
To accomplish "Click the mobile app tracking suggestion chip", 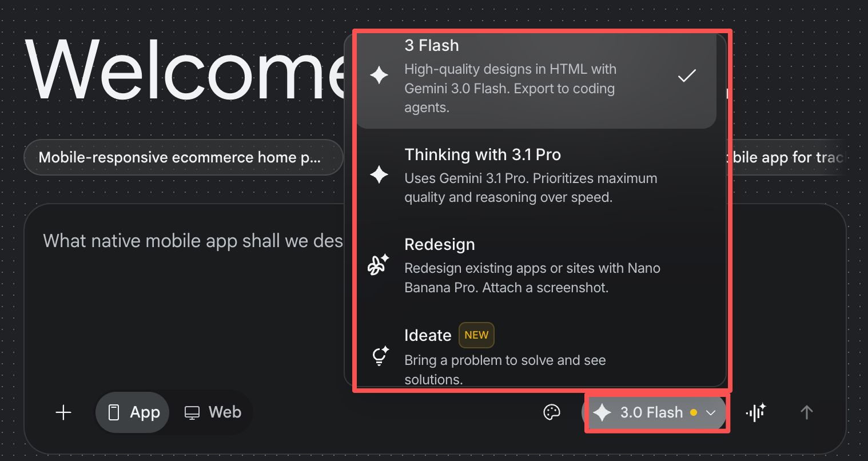I will click(x=787, y=157).
